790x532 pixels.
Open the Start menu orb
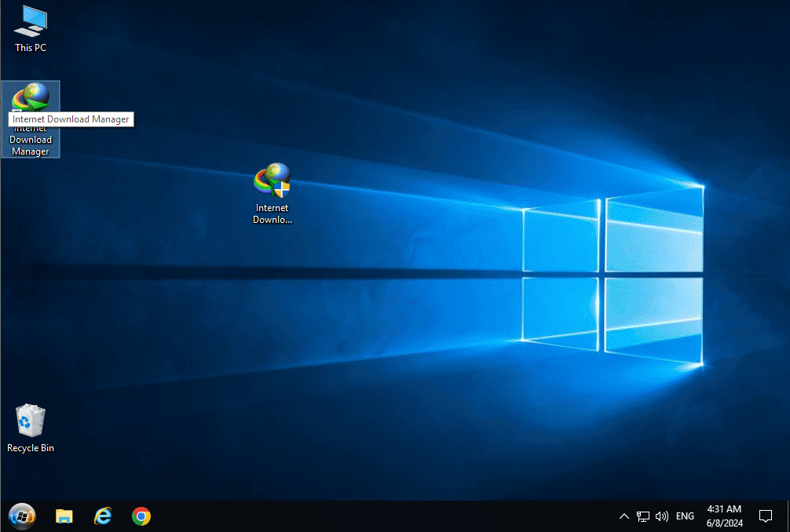coord(22,516)
